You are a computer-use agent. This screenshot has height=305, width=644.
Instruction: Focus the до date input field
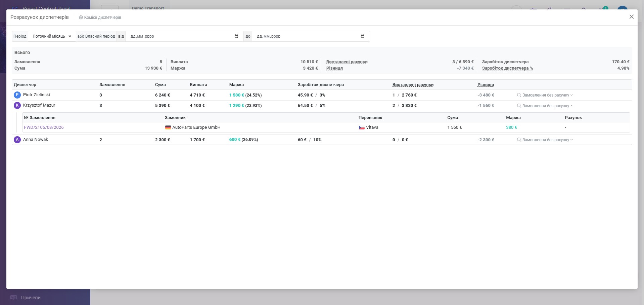tap(311, 36)
